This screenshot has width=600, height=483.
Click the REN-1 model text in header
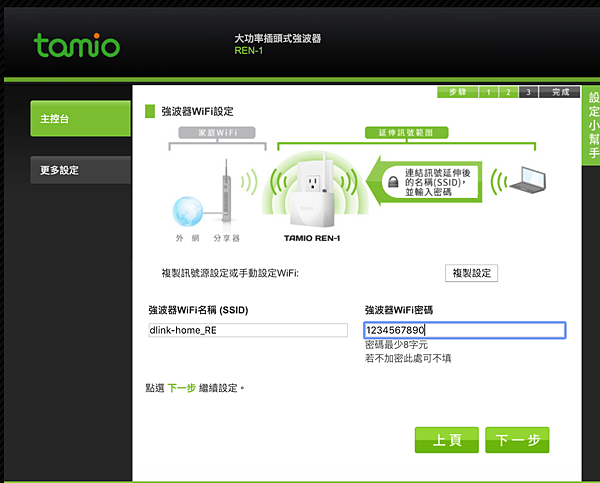249,51
